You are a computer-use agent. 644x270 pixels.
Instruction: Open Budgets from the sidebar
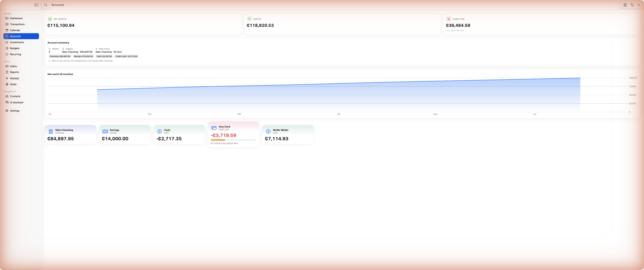[x=21, y=48]
